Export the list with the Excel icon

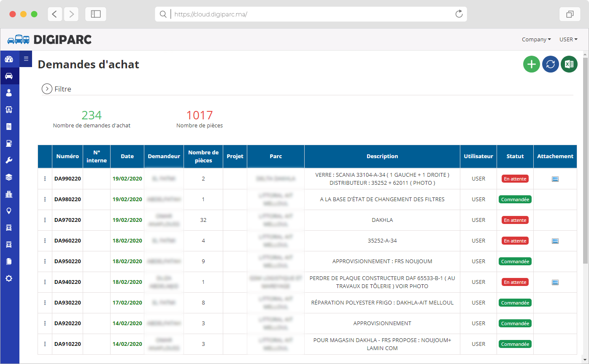(569, 64)
